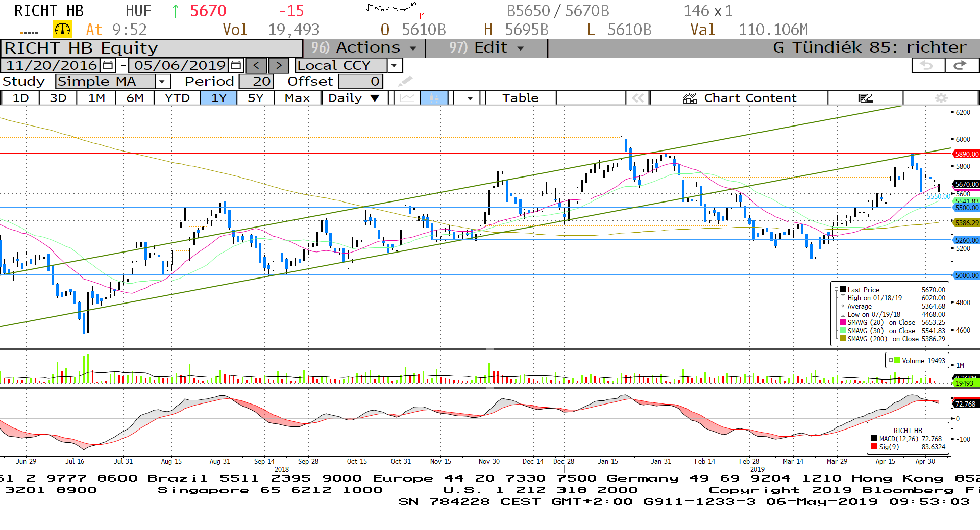
Task: Click the SMAVG (200) on Close legend text
Action: 883,339
